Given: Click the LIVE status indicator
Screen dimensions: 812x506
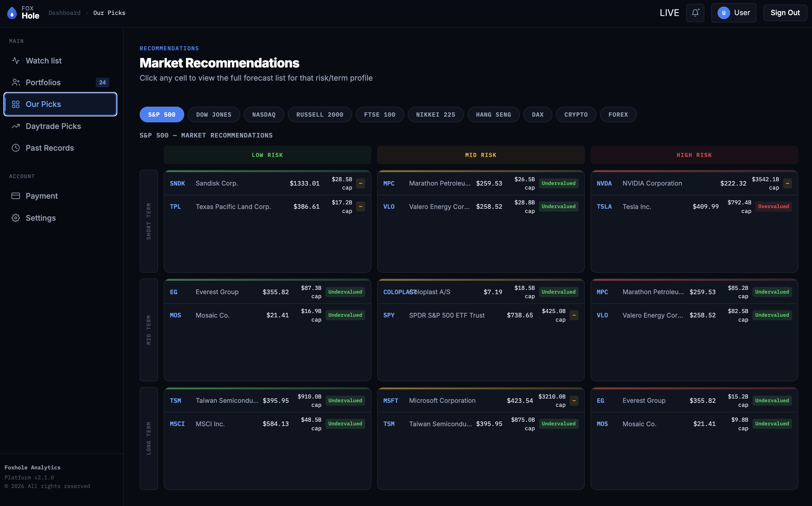Looking at the screenshot, I should click(x=669, y=13).
